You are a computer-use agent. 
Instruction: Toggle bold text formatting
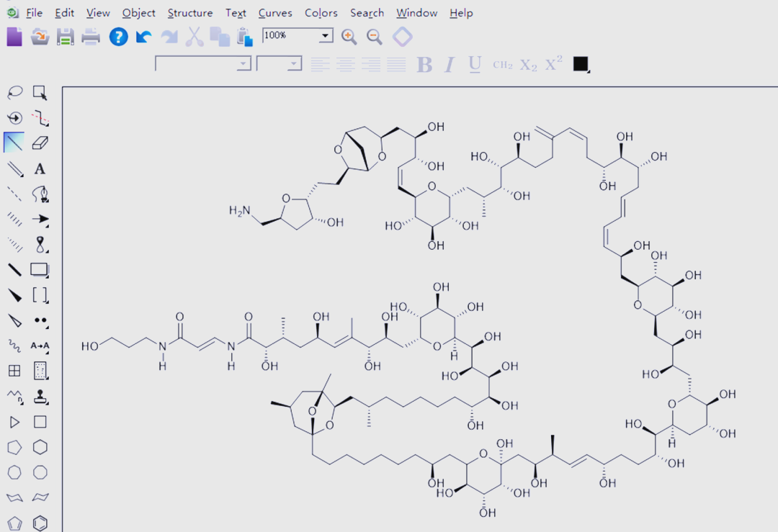pos(424,65)
